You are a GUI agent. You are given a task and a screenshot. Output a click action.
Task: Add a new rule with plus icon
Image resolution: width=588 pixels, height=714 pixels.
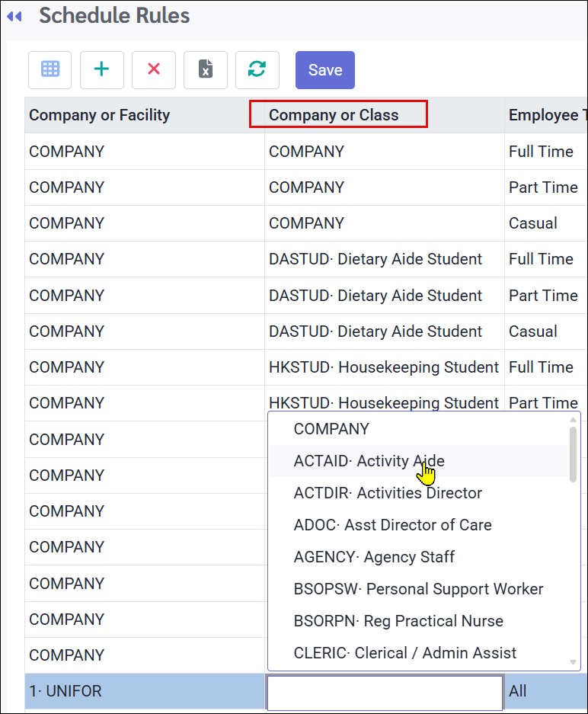[101, 69]
